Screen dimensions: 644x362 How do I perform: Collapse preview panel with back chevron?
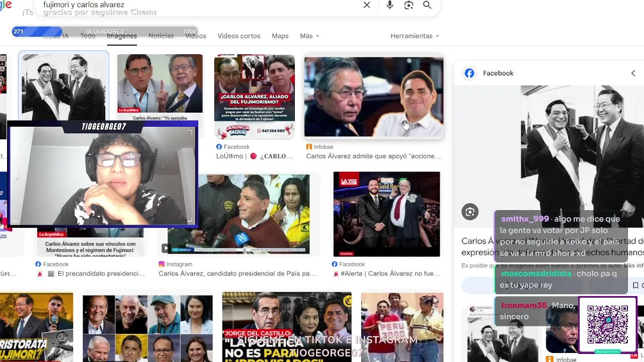(633, 73)
